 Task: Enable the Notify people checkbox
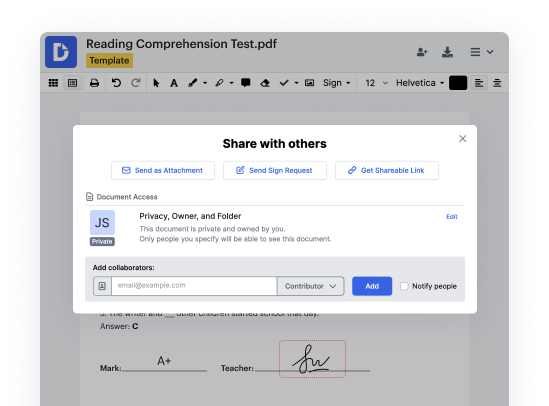coord(404,286)
